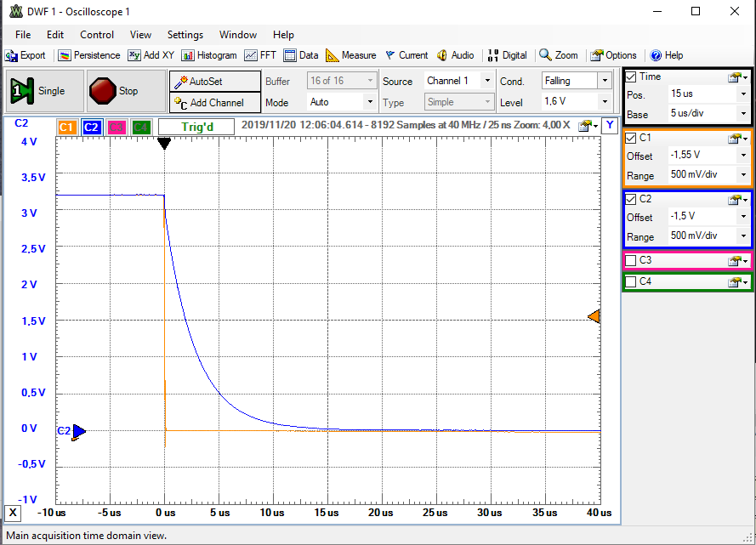The width and height of the screenshot is (756, 545).
Task: Open the Histogram view
Action: coord(209,55)
